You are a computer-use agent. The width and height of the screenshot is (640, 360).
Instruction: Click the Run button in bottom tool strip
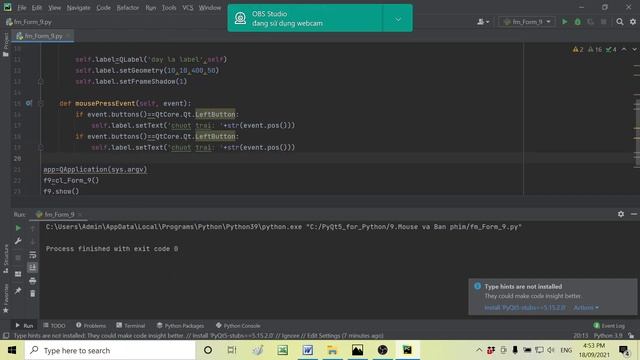[24, 325]
